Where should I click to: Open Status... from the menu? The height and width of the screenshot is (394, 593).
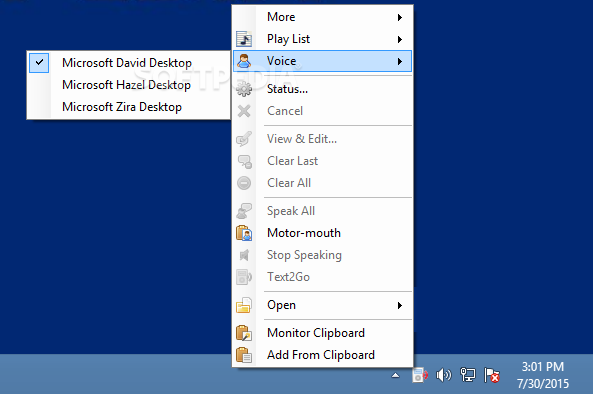323,89
